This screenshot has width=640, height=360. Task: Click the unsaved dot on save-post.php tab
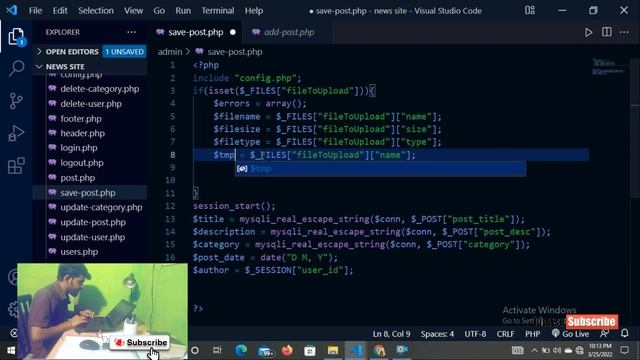coord(233,32)
